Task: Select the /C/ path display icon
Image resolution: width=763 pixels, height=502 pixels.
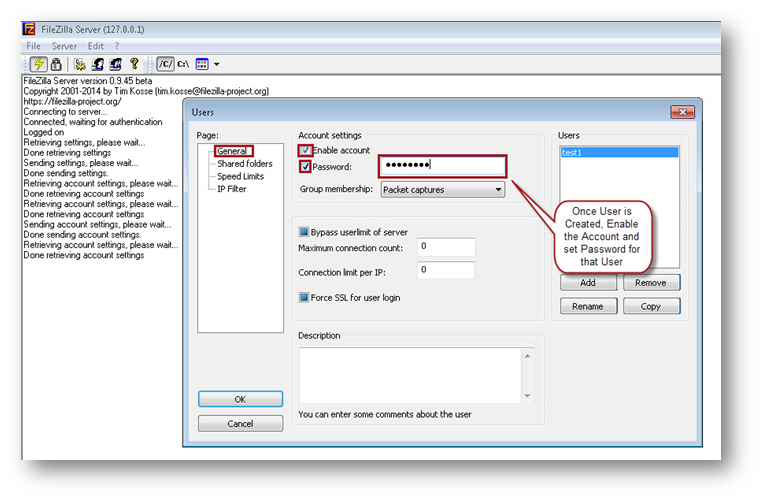Action: point(165,64)
